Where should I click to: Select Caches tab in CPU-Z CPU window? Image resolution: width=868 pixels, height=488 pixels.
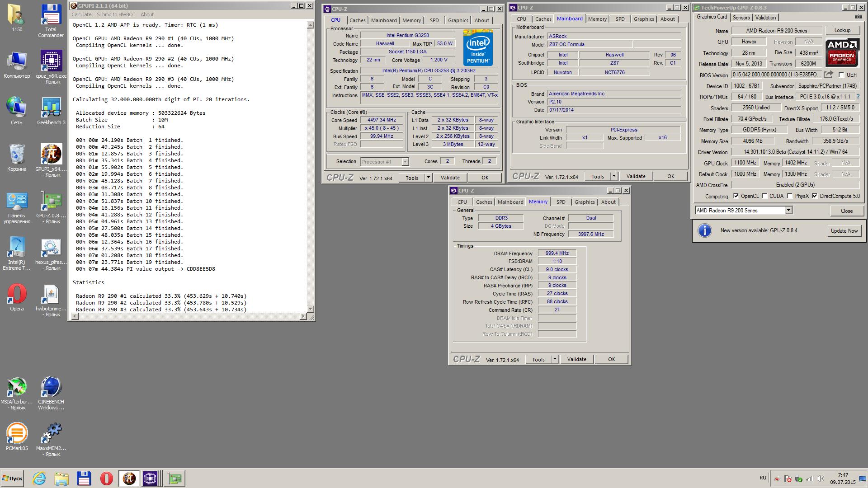tap(357, 20)
